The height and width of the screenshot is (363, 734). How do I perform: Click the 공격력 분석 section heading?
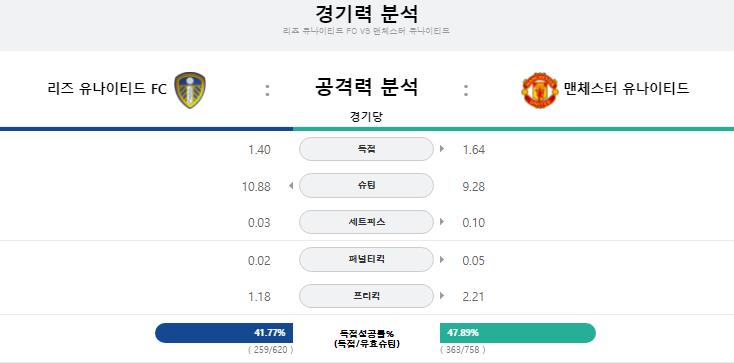pos(367,87)
